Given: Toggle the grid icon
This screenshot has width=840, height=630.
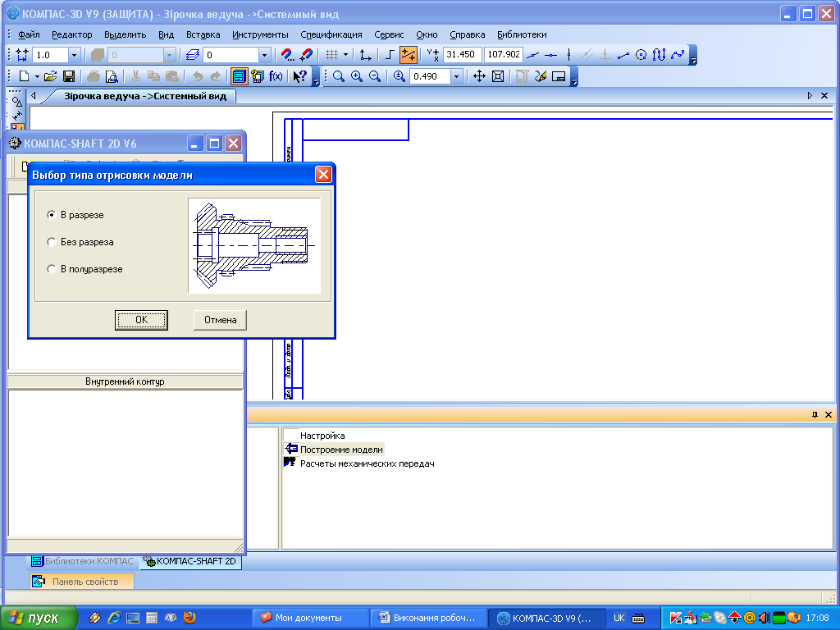Looking at the screenshot, I should 331,55.
